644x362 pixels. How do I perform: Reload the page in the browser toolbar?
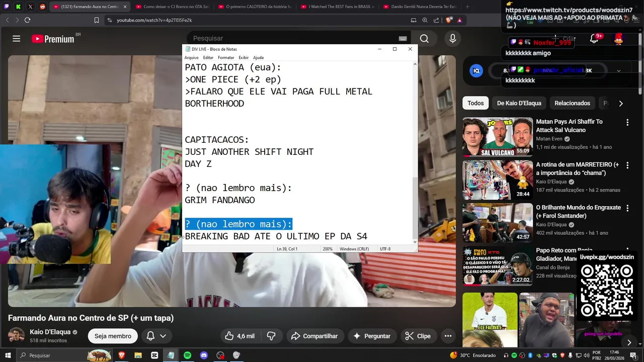pyautogui.click(x=27, y=20)
